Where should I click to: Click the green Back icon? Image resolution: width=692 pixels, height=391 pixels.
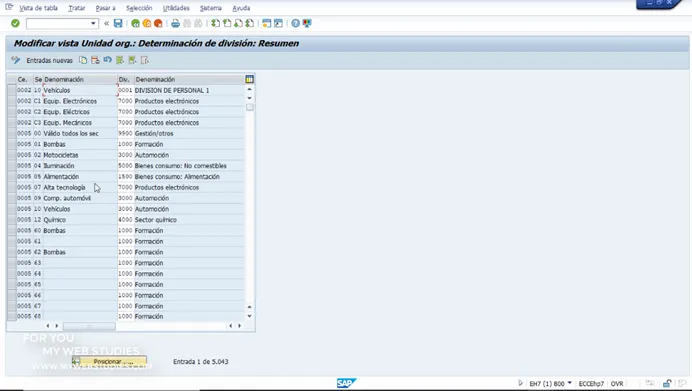pyautogui.click(x=135, y=23)
